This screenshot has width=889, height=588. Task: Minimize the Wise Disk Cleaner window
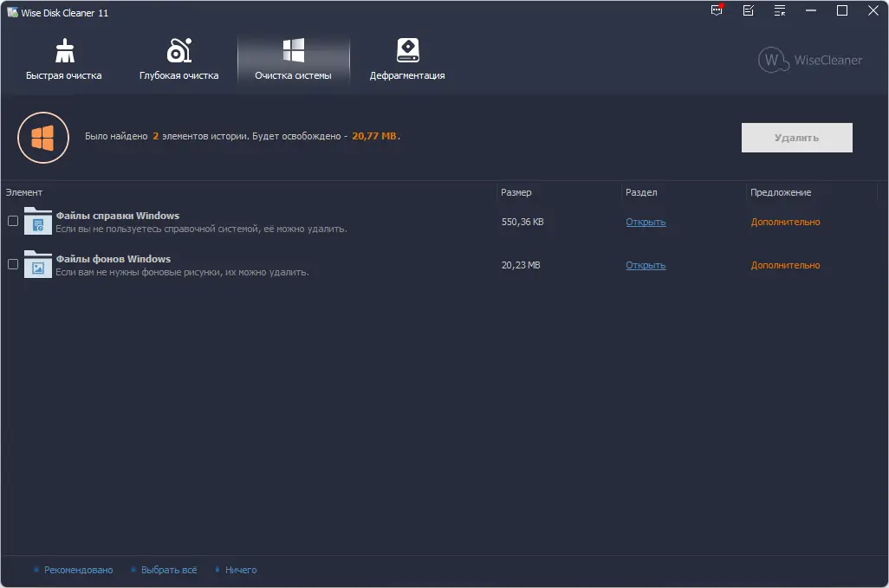(x=811, y=10)
